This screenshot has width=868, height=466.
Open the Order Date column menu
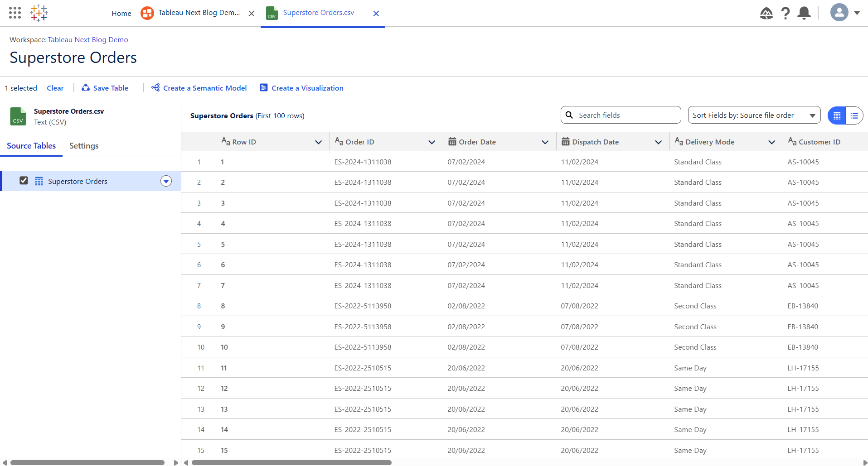545,142
